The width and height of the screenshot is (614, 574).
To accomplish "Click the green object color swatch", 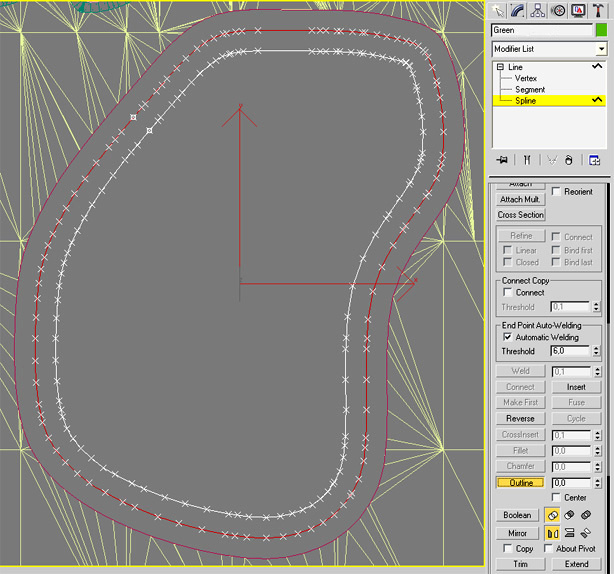I will point(601,30).
